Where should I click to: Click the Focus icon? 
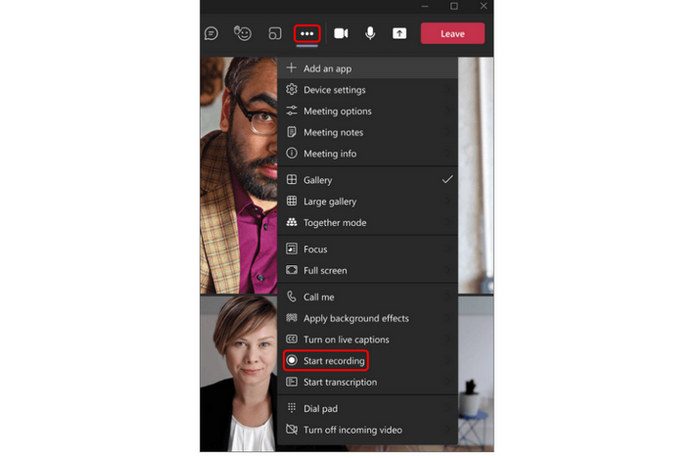click(292, 249)
